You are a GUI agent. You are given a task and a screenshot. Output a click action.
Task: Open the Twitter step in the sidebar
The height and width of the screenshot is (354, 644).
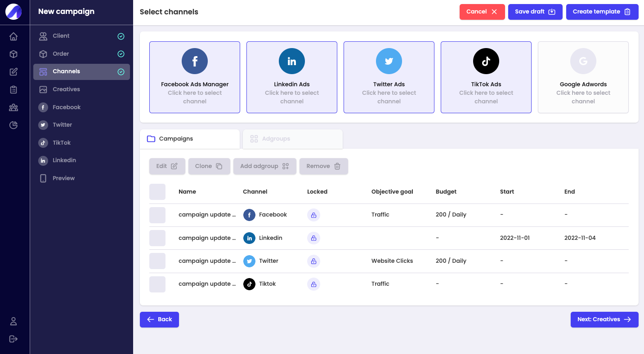coord(81,125)
